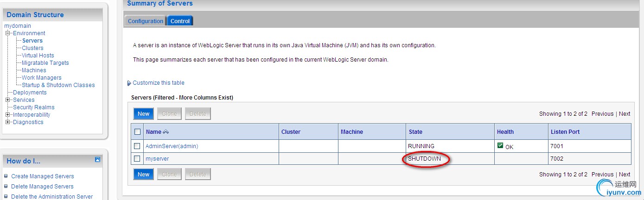Click the top Delete button
Viewport: 644px width, 200px height.
click(x=198, y=113)
